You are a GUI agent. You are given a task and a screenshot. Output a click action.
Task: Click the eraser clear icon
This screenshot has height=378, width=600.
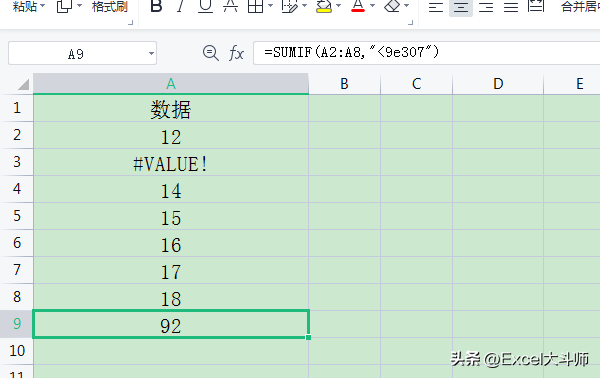click(x=392, y=6)
